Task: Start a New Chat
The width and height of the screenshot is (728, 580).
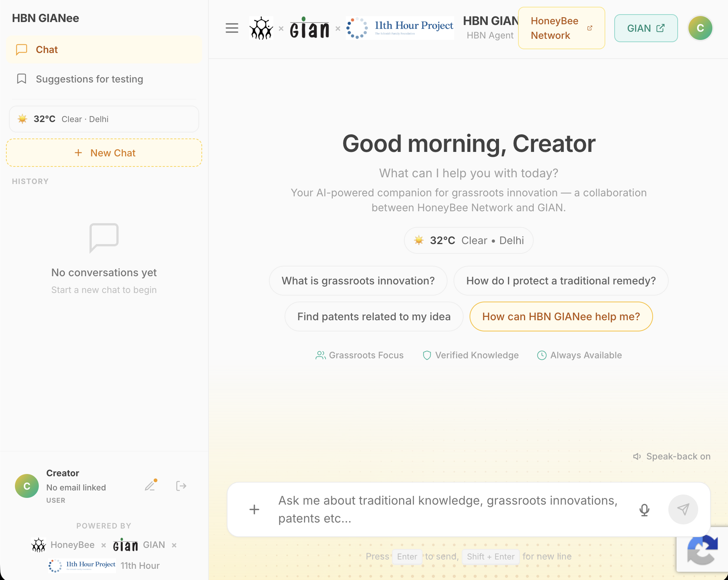Action: click(x=104, y=153)
